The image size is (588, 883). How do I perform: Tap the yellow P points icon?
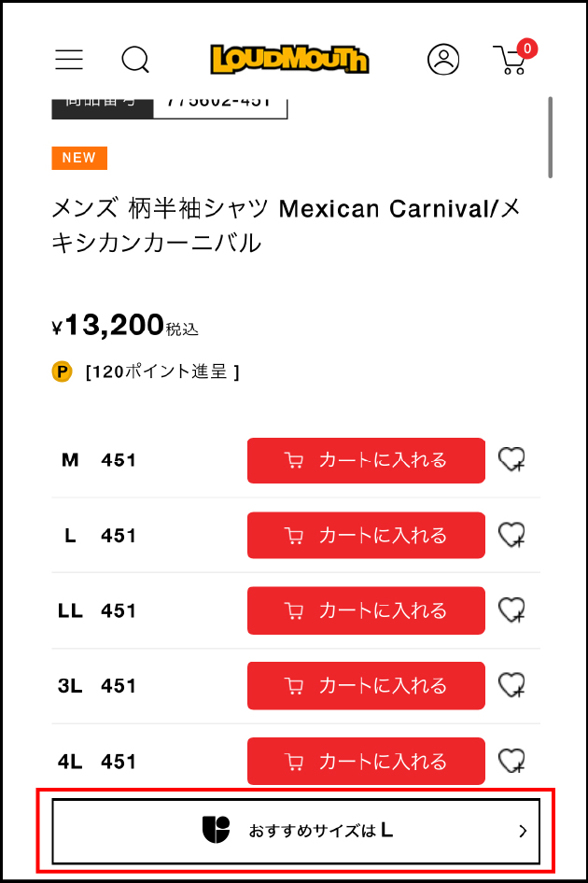click(x=63, y=372)
